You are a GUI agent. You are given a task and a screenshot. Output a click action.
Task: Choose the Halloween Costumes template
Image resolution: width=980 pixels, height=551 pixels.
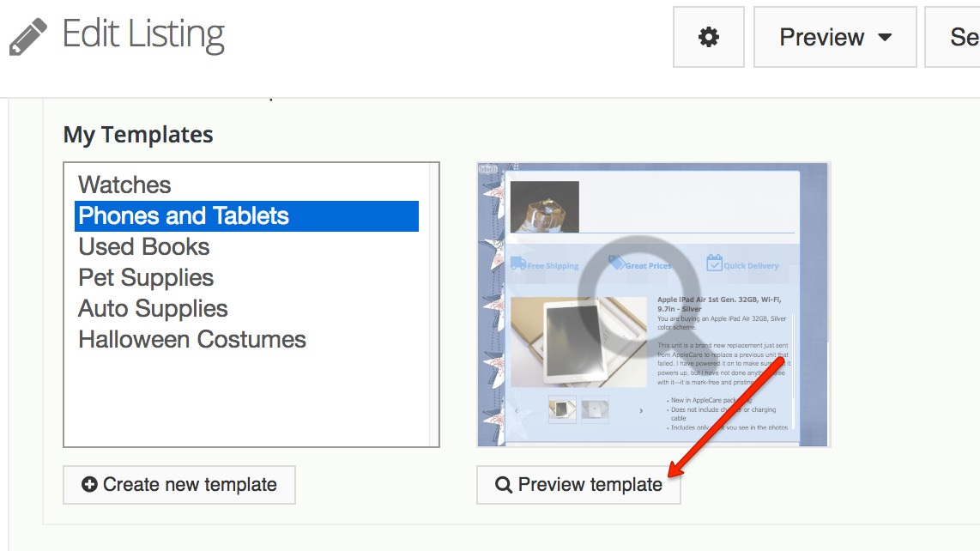[192, 340]
